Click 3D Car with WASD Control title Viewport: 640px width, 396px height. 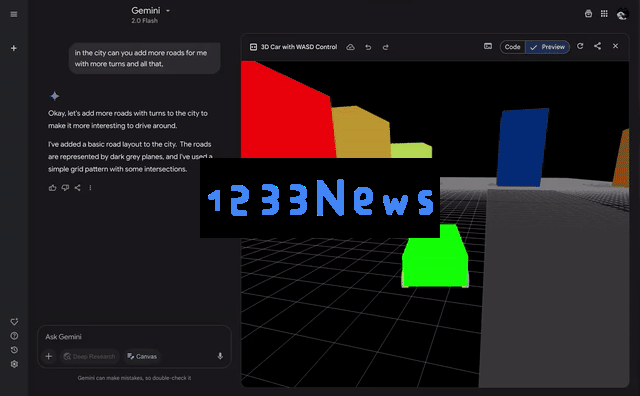299,47
